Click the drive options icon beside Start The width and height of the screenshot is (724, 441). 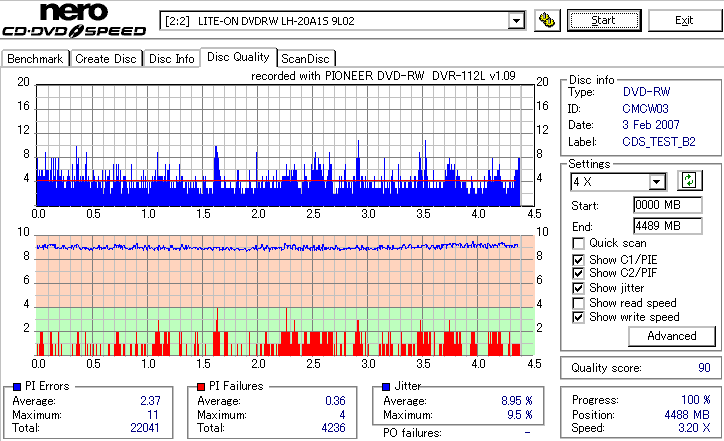547,20
